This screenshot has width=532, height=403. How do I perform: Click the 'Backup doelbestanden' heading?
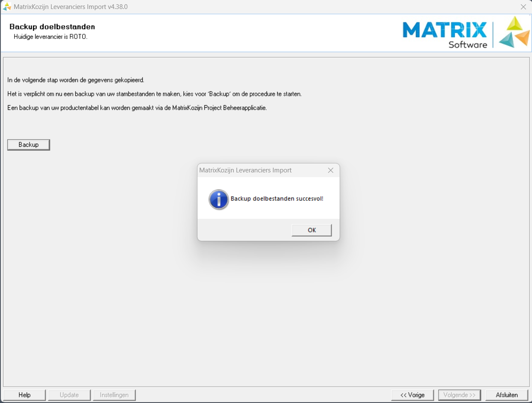(x=52, y=27)
